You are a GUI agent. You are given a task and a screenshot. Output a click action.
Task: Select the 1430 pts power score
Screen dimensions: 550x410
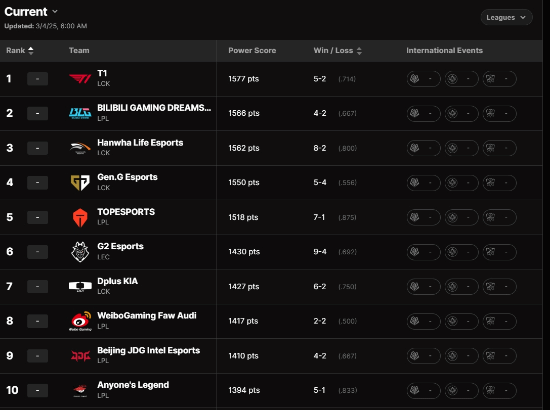(244, 252)
